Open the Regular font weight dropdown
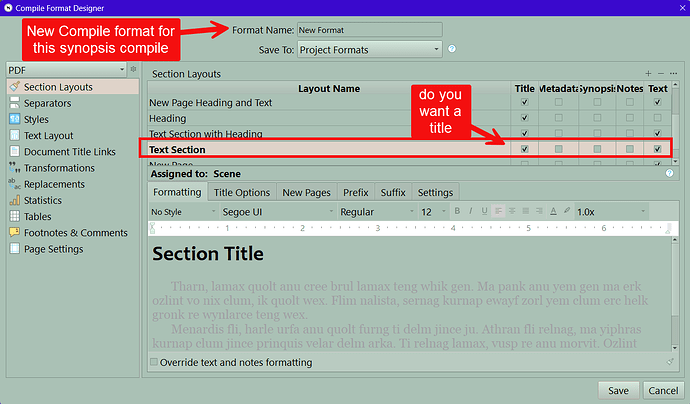Screen dimensions: 690x404 coord(377,212)
